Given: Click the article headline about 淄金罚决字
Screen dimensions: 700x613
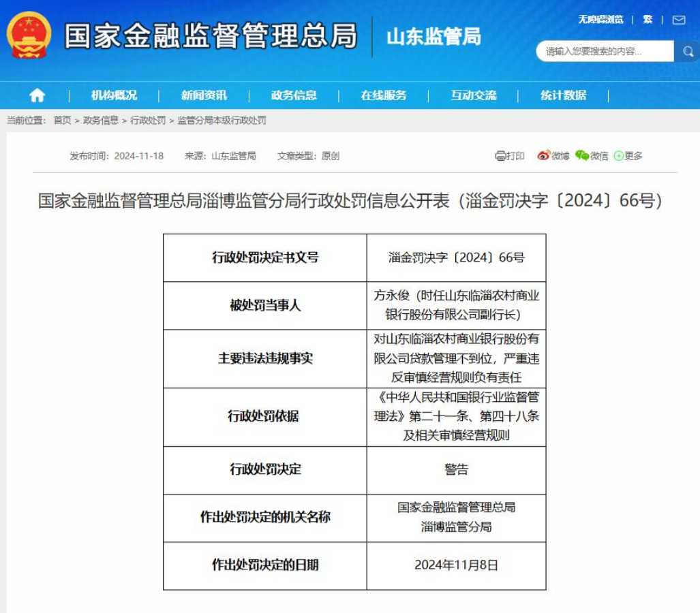Looking at the screenshot, I should (350, 201).
